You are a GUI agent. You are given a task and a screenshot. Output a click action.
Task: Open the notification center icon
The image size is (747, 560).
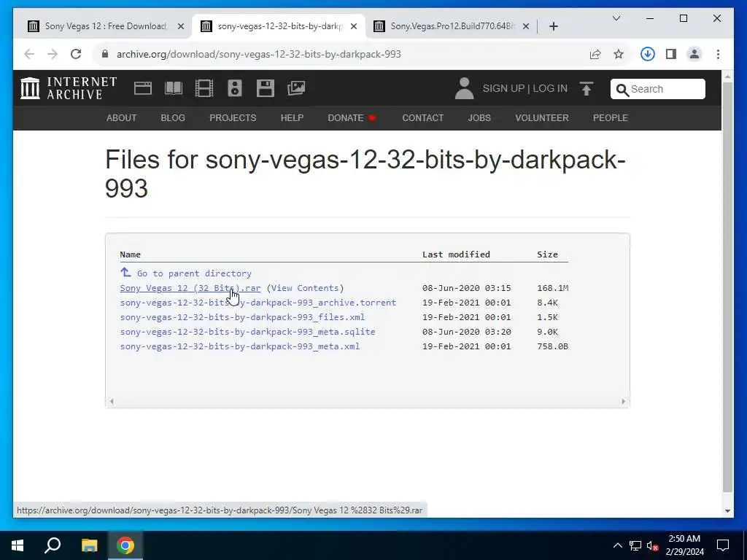point(723,545)
